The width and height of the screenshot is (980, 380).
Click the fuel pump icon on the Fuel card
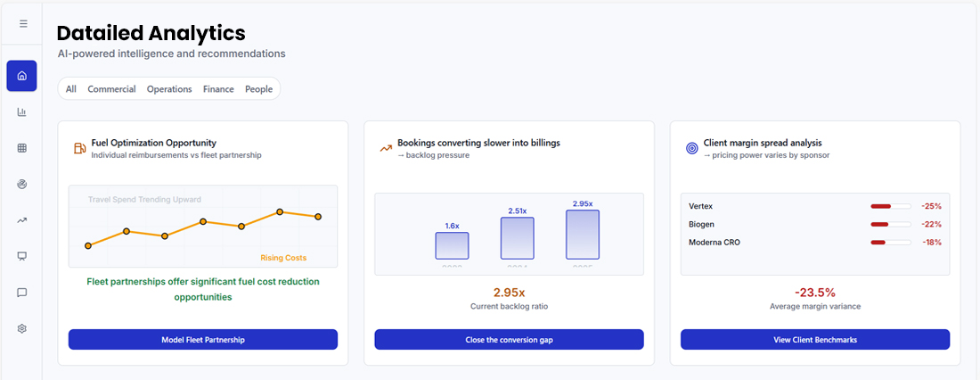79,148
